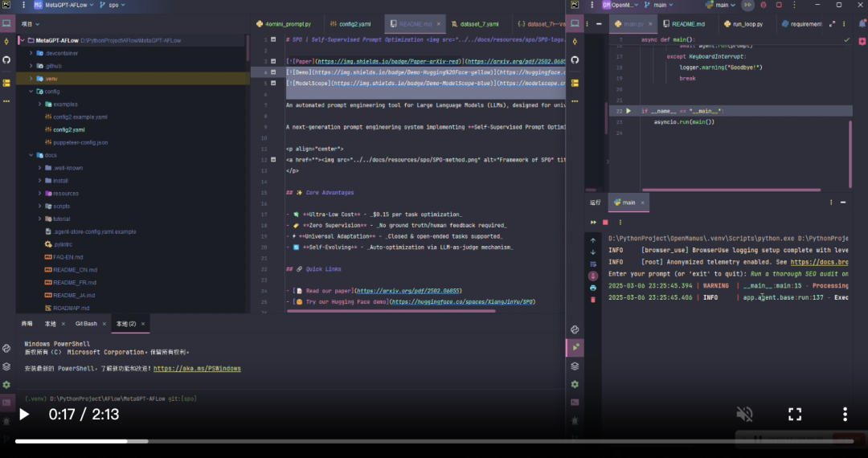Viewport: 868px width, 458px height.
Task: Open more tool windows in MetaGPT-AFLow sidebar
Action: coord(6,101)
